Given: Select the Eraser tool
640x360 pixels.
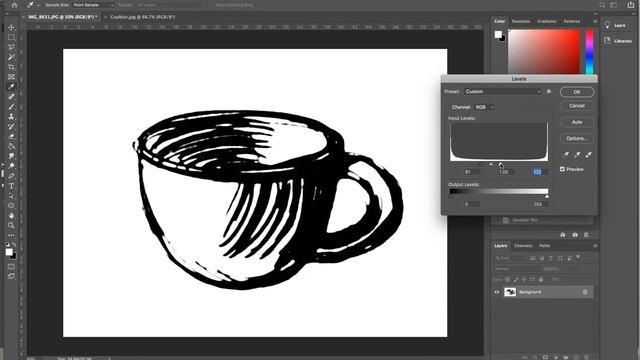Looking at the screenshot, I should coord(11,136).
